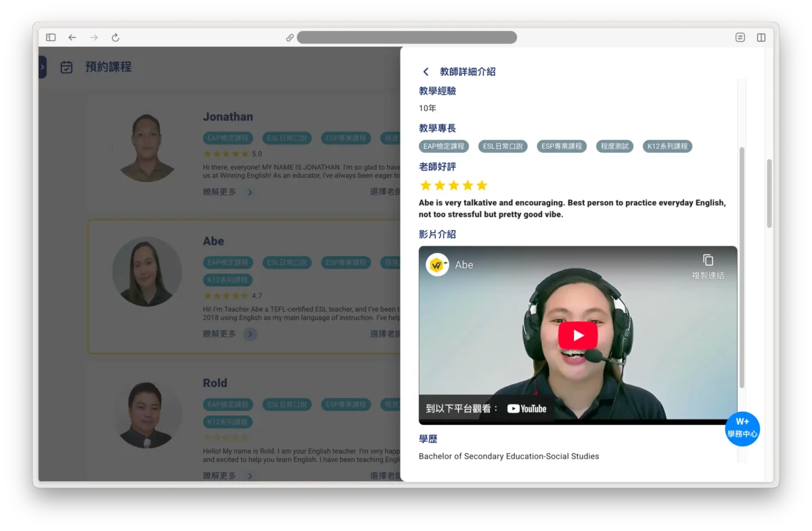Expand 瞭解更多 arrow for Abe
Image resolution: width=812 pixels, height=531 pixels.
pos(250,334)
